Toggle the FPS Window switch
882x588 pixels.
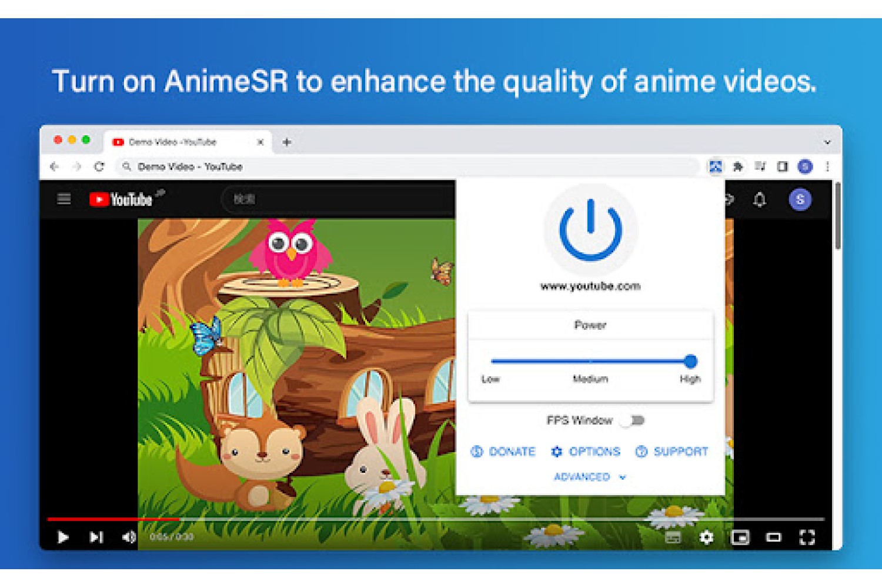(x=634, y=420)
